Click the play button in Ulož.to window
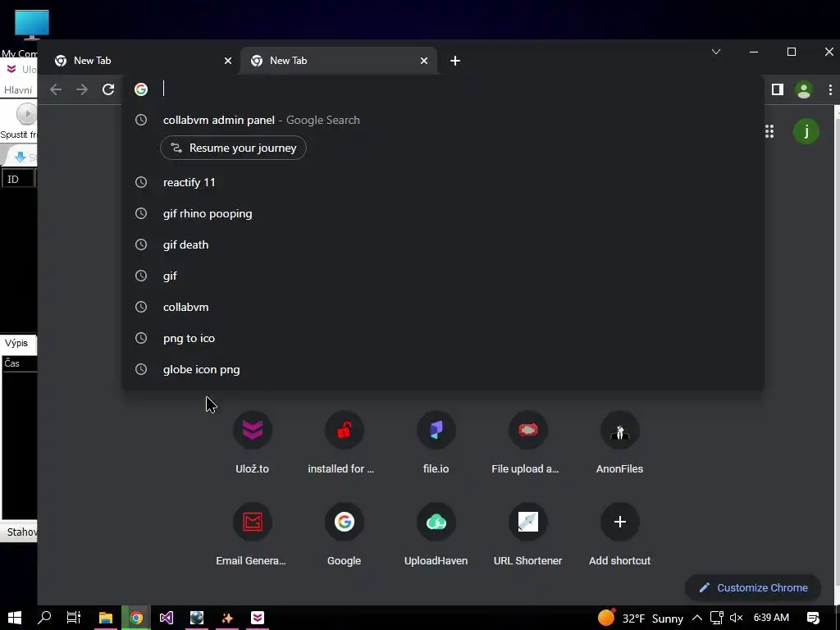This screenshot has width=840, height=630. coord(25,113)
